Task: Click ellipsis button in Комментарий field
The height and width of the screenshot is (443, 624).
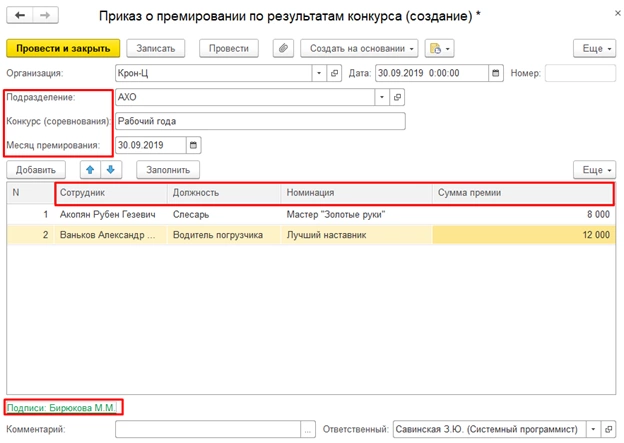Action: pyautogui.click(x=308, y=430)
